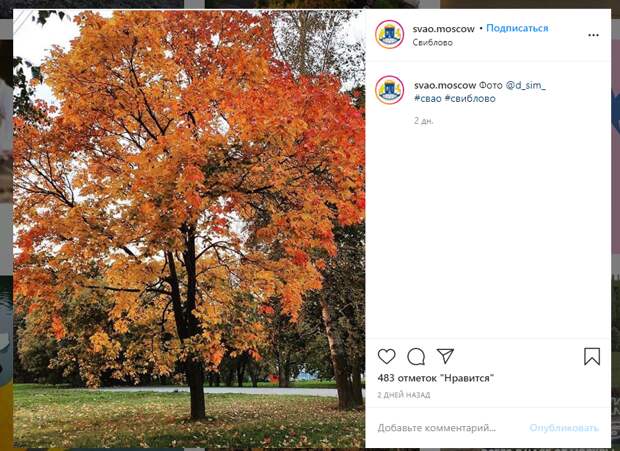Open the #свиблово hashtag
Viewport: 620px width, 451px height.
pos(470,99)
